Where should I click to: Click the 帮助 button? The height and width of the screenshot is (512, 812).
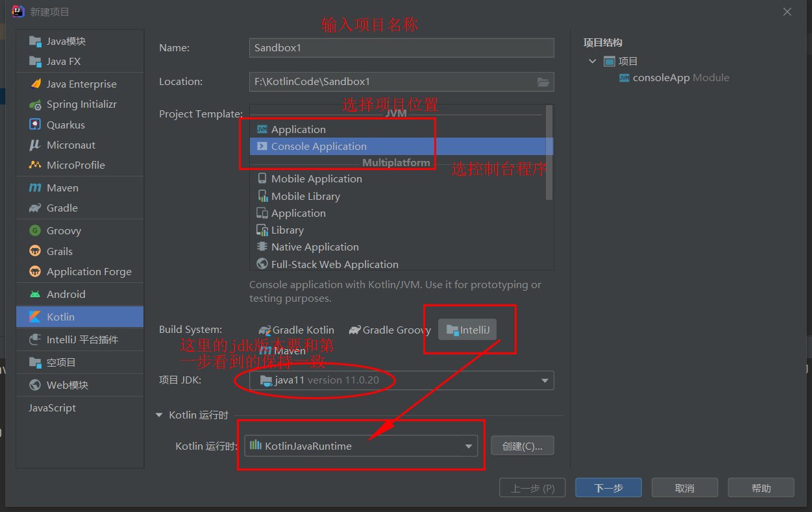[761, 488]
